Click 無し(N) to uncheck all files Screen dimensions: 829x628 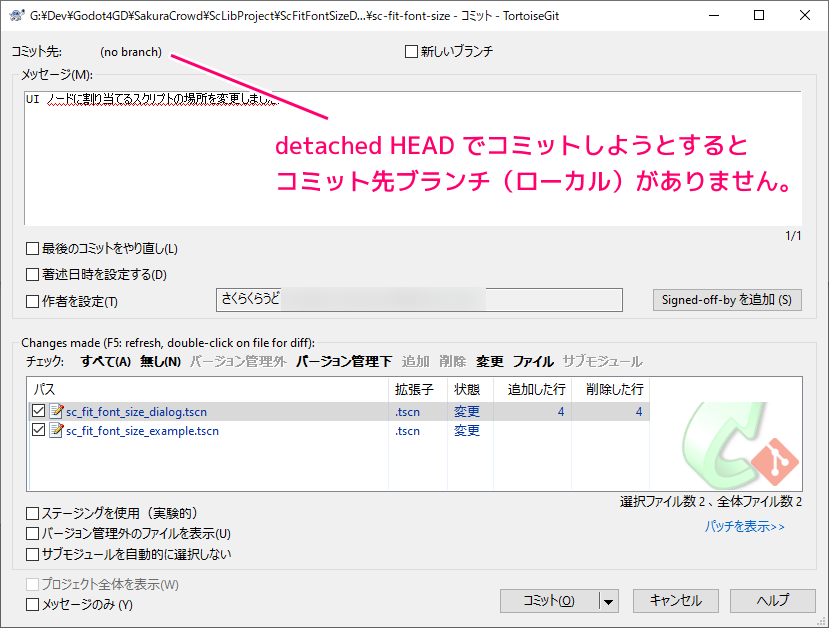pyautogui.click(x=160, y=362)
